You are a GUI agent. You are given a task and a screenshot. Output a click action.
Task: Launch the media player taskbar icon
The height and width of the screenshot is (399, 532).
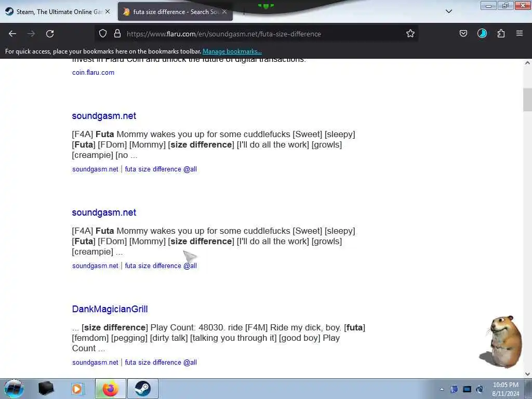(77, 389)
